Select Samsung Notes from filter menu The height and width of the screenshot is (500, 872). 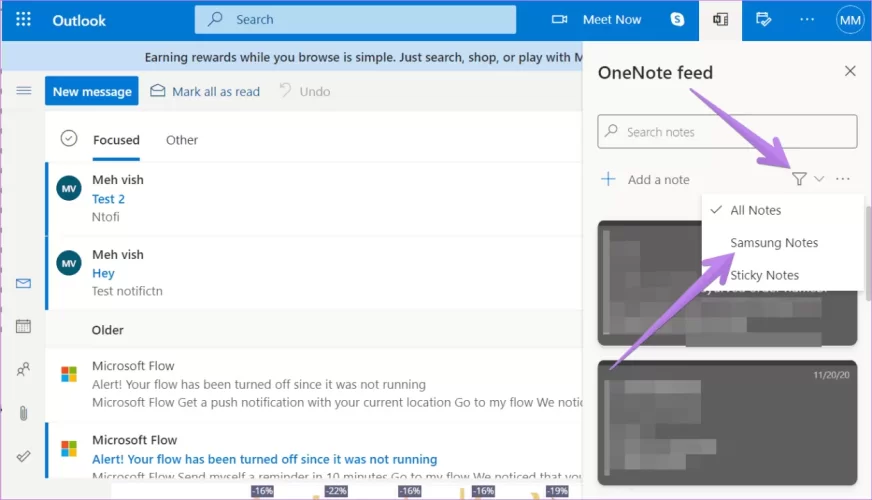(x=774, y=243)
